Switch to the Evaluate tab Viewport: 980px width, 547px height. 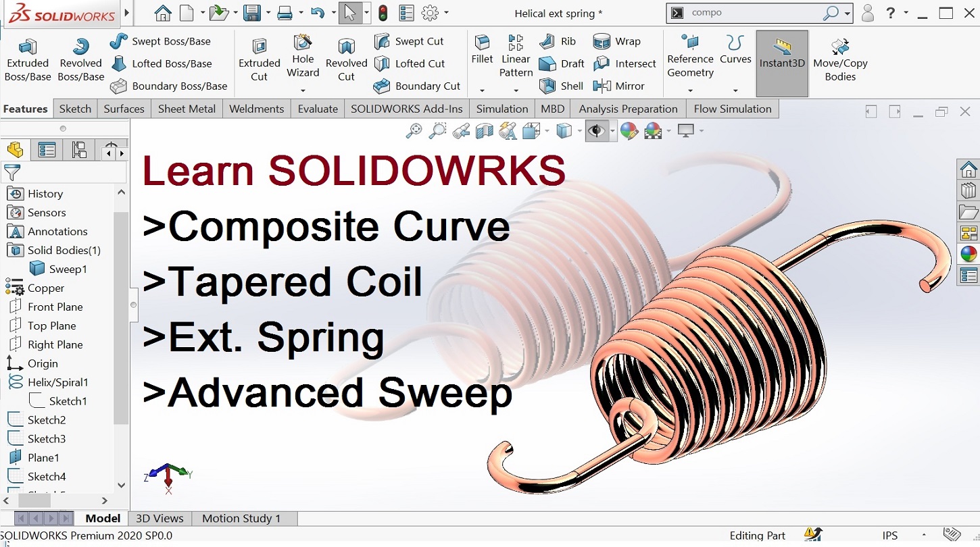318,109
